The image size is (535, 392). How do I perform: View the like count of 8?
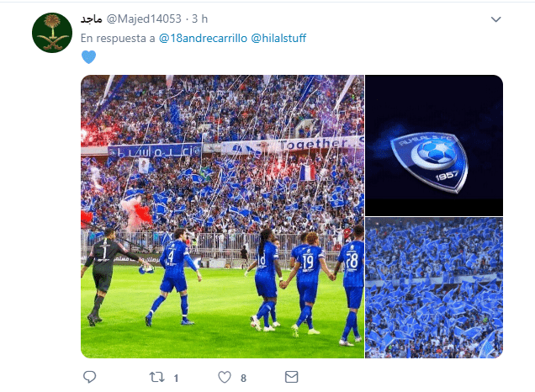tap(243, 378)
